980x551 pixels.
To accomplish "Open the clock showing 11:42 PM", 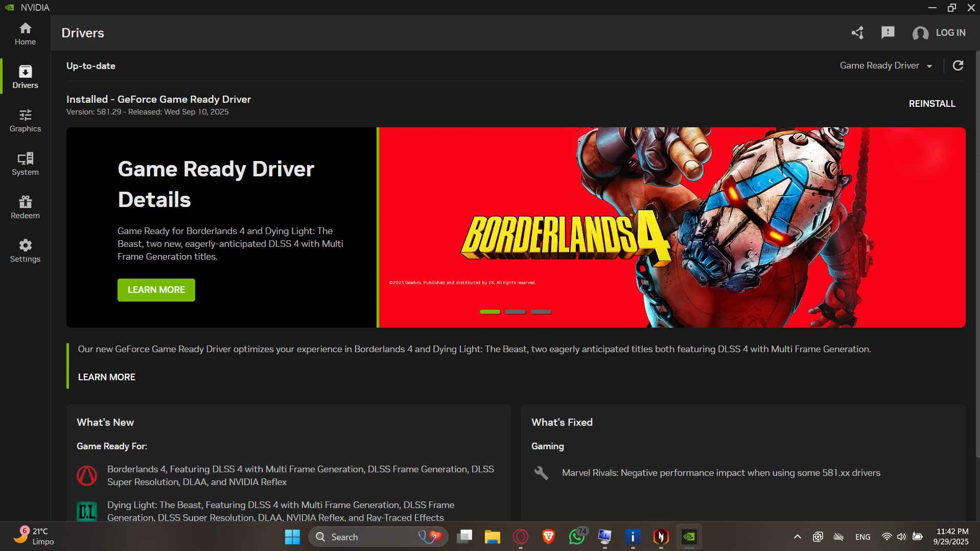I will (x=952, y=537).
